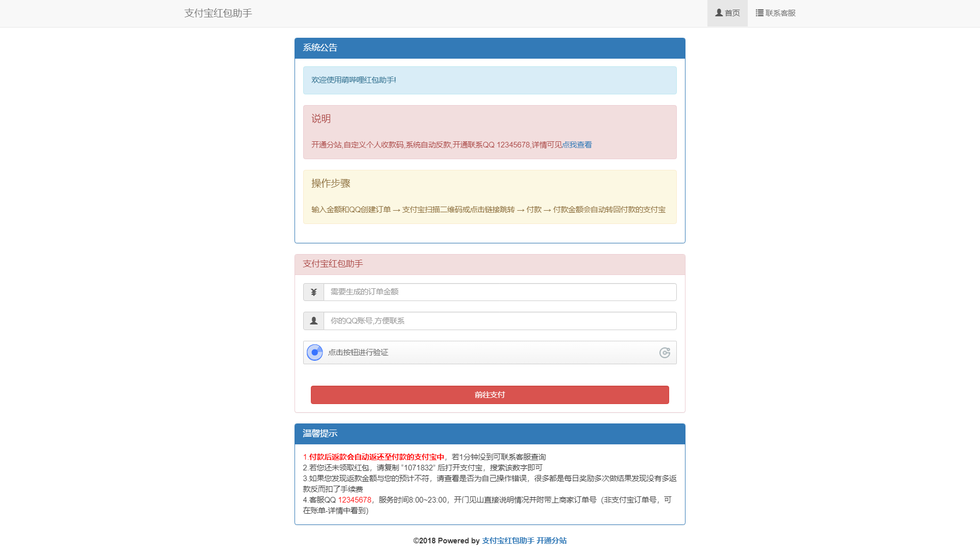
Task: Focus the 你的QQ账号 input field
Action: 500,321
